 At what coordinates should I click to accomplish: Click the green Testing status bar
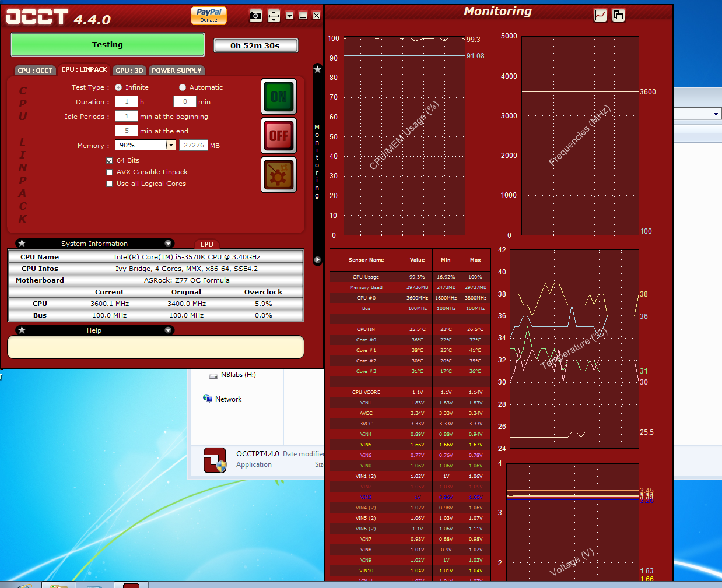tap(108, 44)
